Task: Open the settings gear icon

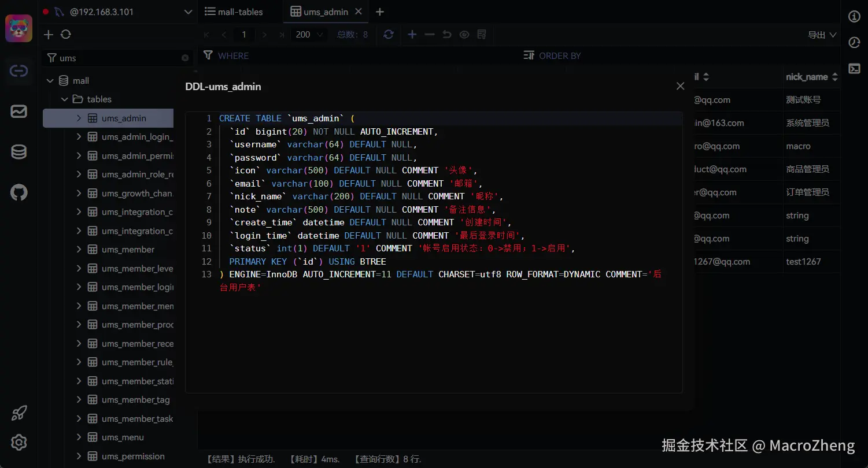Action: [x=19, y=443]
